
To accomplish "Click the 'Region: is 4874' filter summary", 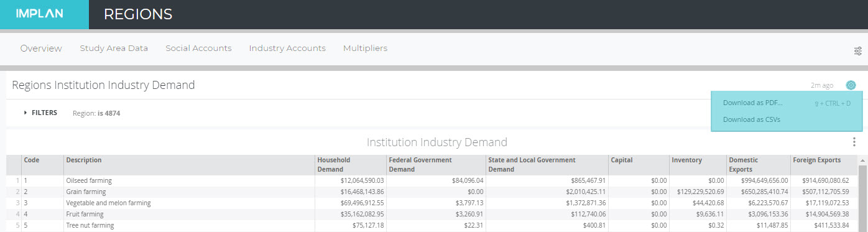I will click(x=96, y=113).
